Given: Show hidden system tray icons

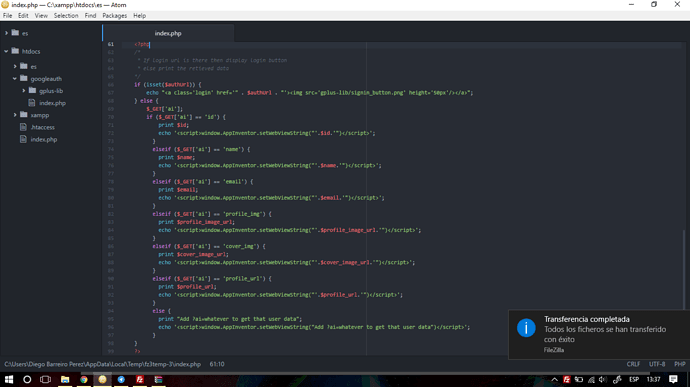Looking at the screenshot, I should [554, 380].
